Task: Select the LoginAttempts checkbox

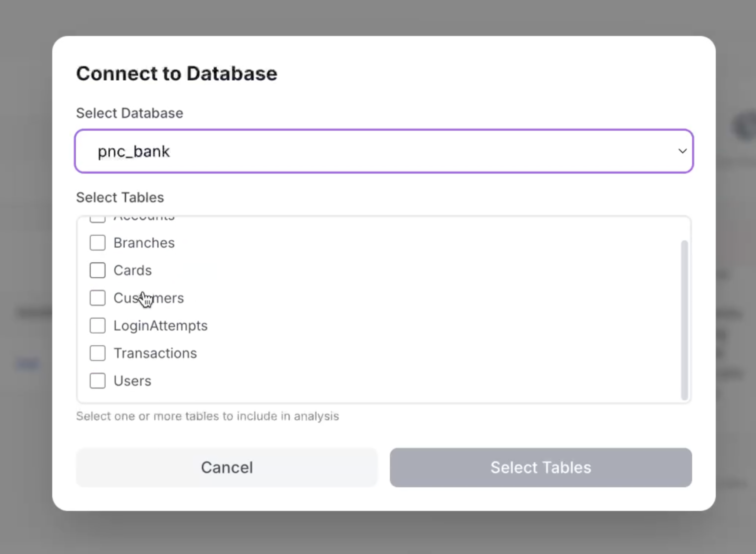Action: click(x=97, y=325)
